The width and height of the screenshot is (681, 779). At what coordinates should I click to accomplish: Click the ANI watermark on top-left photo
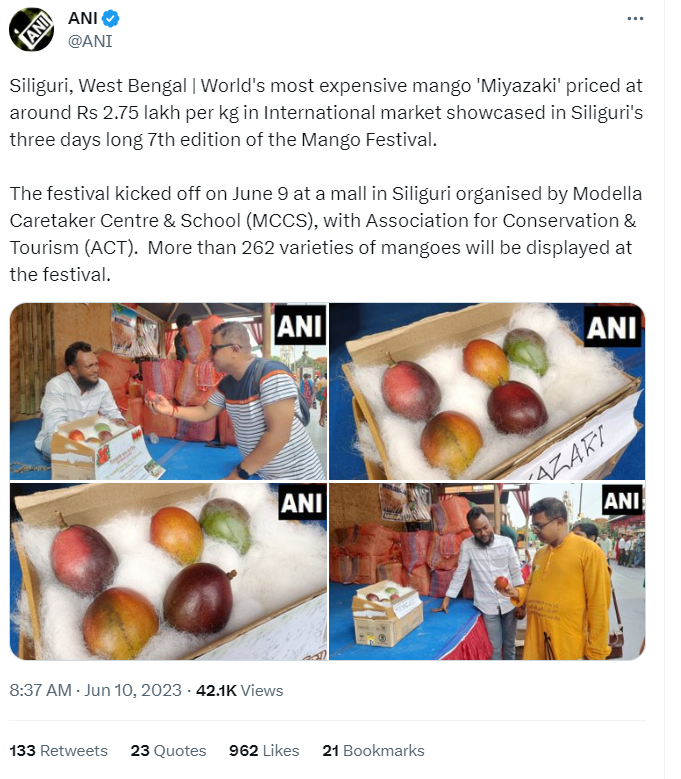tap(299, 325)
